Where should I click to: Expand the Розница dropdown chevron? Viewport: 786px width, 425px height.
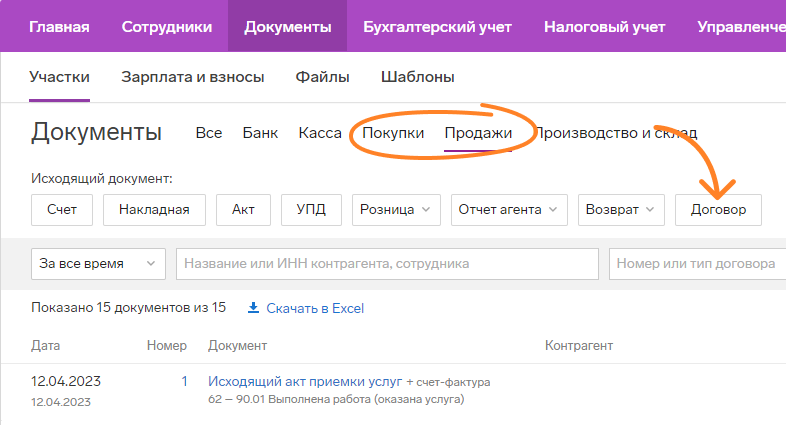tap(426, 209)
